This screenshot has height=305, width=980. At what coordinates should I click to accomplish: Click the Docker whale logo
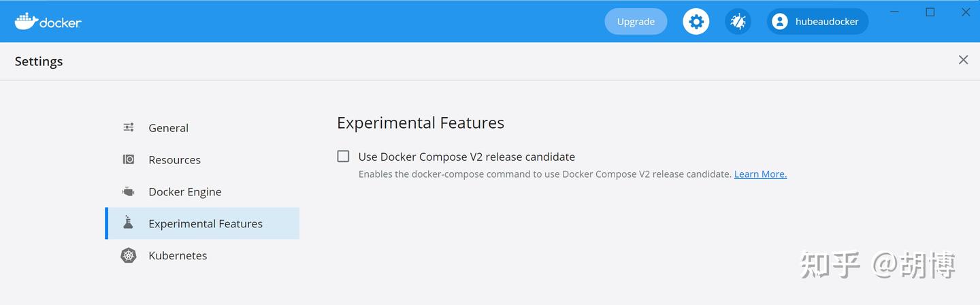[27, 21]
